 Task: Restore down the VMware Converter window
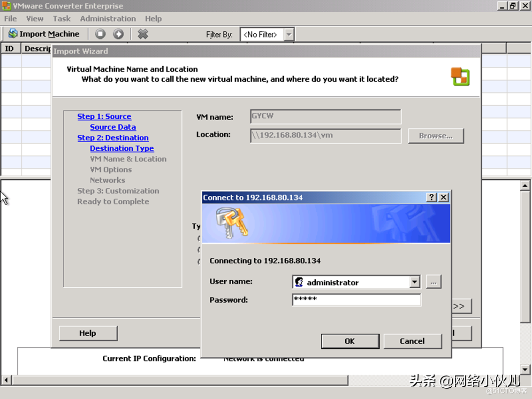point(513,6)
